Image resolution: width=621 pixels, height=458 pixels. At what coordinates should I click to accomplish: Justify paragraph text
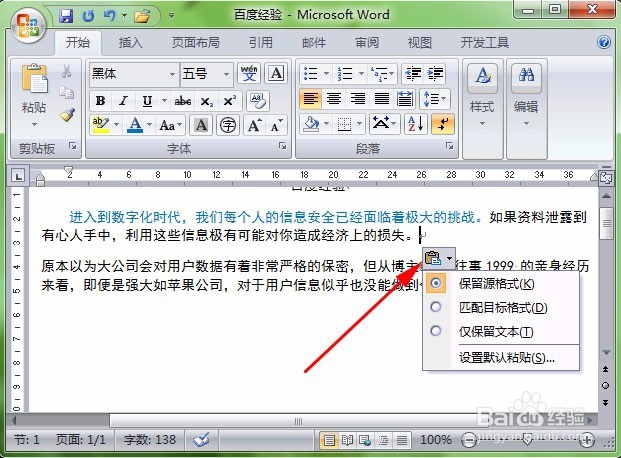pos(381,98)
